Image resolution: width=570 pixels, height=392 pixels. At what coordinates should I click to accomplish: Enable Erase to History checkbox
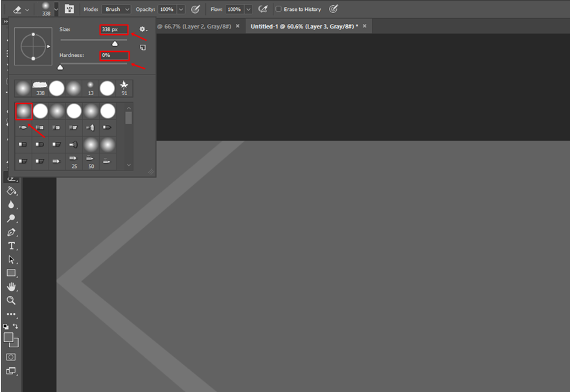click(x=279, y=9)
